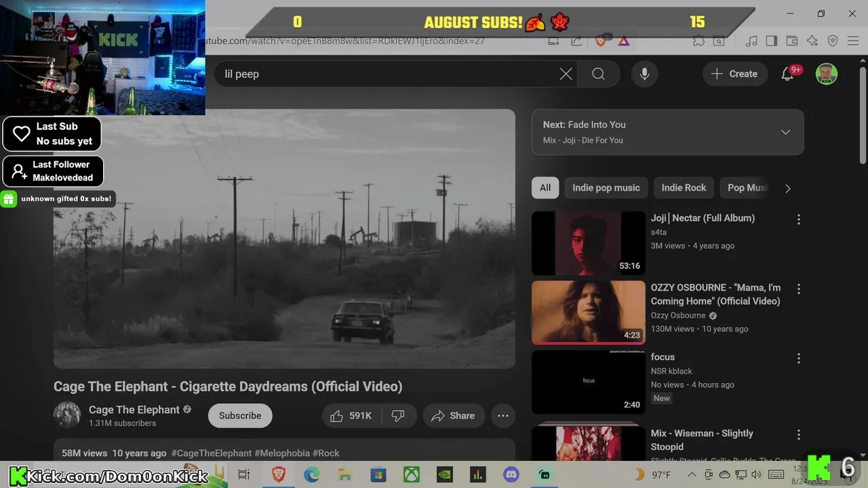This screenshot has height=488, width=868.
Task: Select the Indie Rock chip
Action: coord(684,188)
